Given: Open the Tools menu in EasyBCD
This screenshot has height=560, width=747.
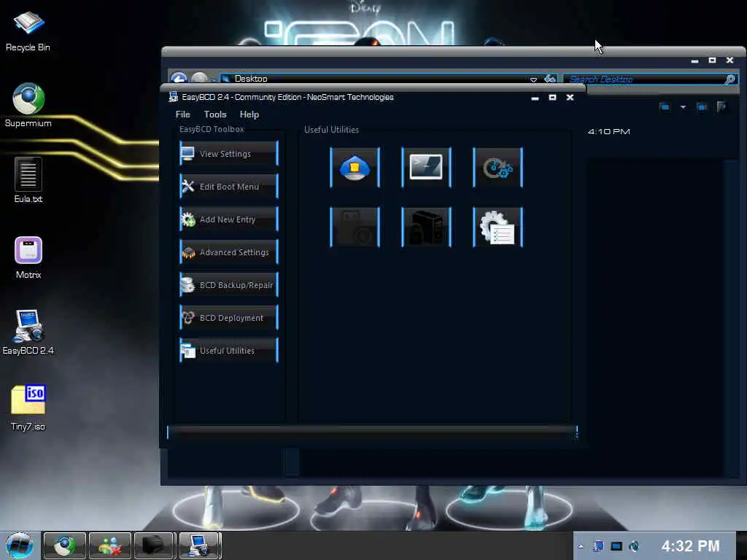Looking at the screenshot, I should (215, 114).
